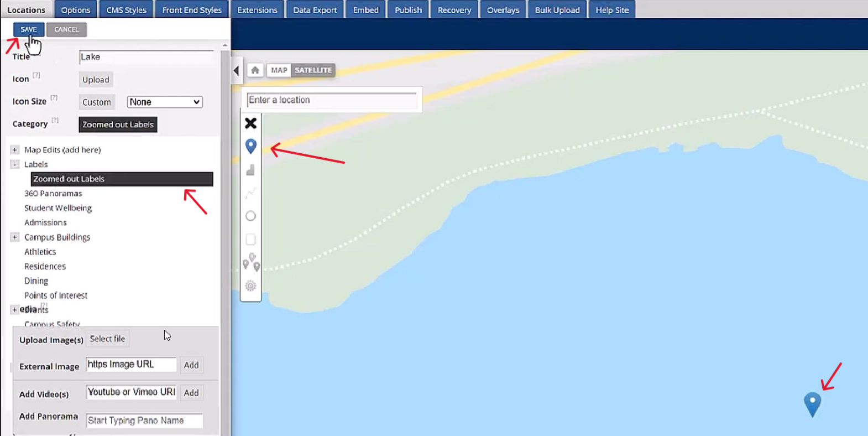
Task: Click the home icon on map
Action: pyautogui.click(x=255, y=70)
